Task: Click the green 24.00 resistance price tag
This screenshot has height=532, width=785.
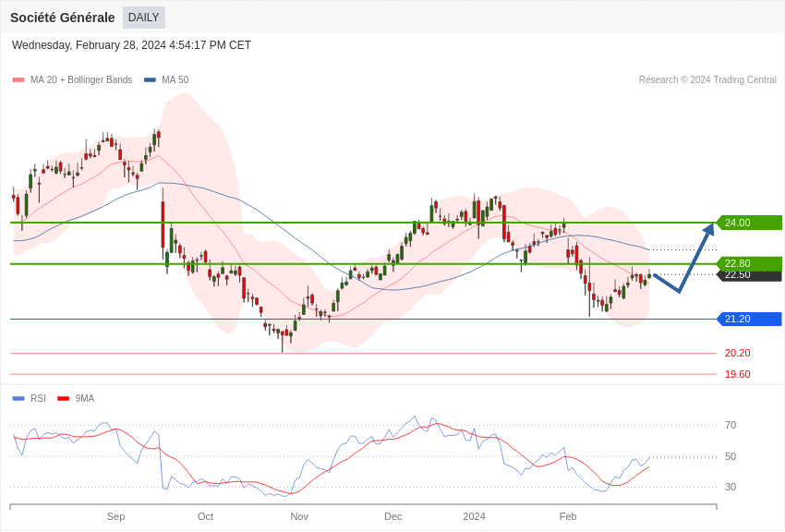Action: [749, 223]
